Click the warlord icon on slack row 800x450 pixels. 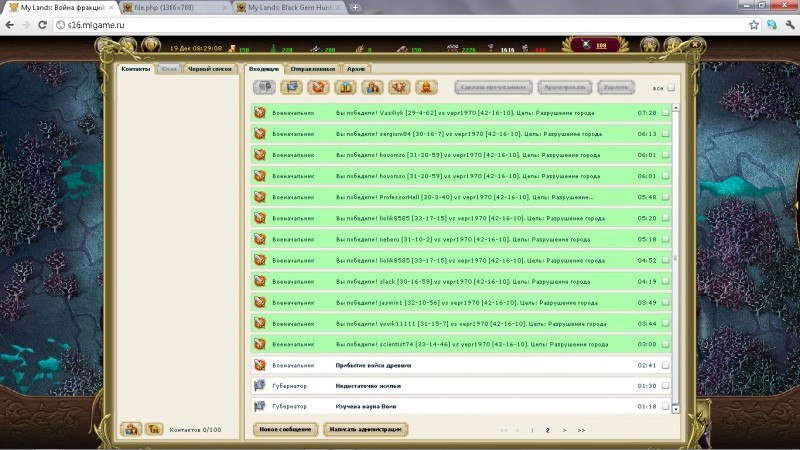pos(260,281)
